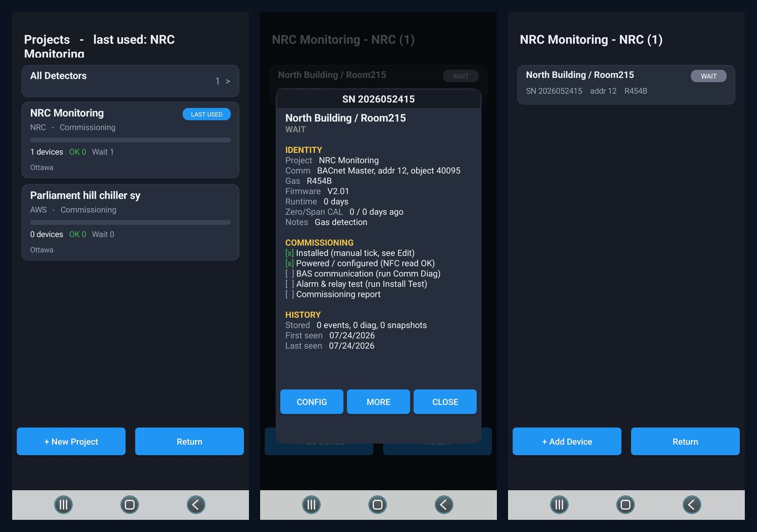Click 'AWS - Commissioning' subtitle
The image size is (757, 532).
point(73,210)
